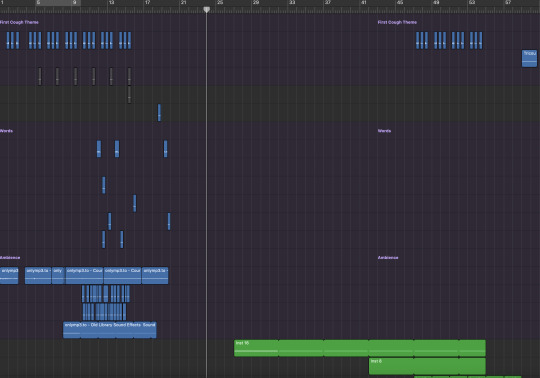Select the short 'only' ambience region
Image resolution: width=540 pixels, height=378 pixels.
click(58, 275)
